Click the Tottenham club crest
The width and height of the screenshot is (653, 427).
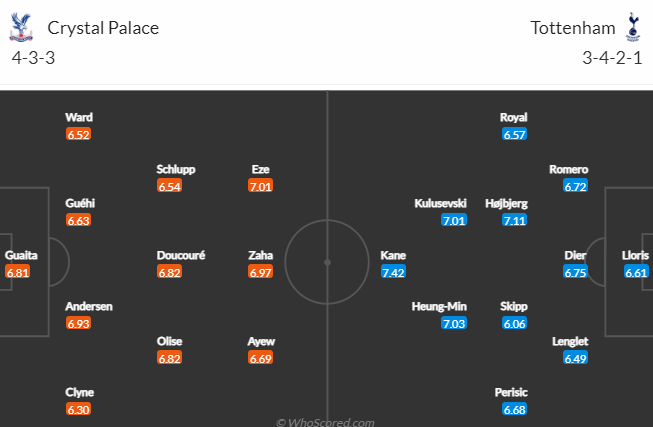pos(633,27)
